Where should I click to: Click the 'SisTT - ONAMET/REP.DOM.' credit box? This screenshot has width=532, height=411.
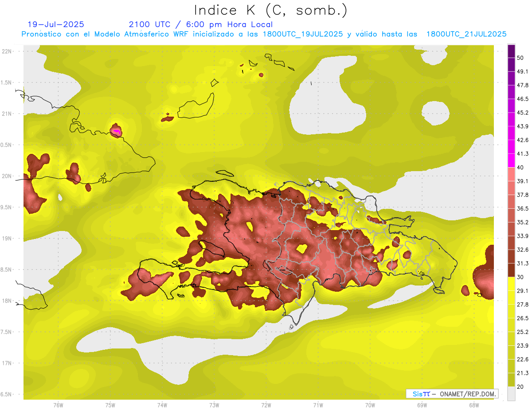tap(452, 394)
